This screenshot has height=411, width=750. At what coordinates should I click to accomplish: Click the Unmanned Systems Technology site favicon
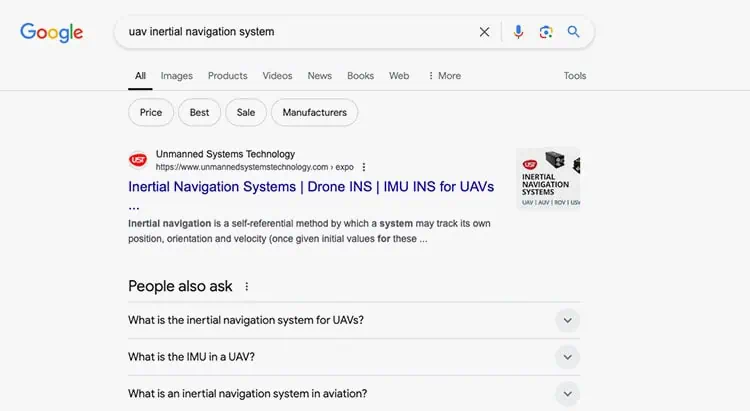click(x=138, y=160)
